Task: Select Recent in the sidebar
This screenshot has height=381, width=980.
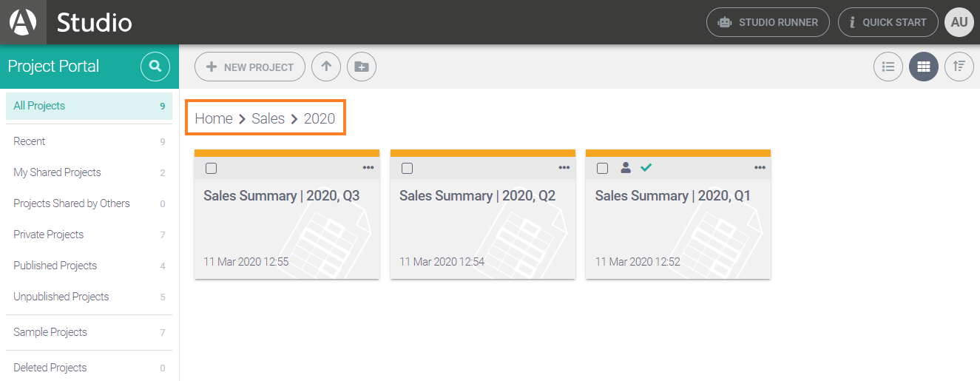Action: (30, 141)
